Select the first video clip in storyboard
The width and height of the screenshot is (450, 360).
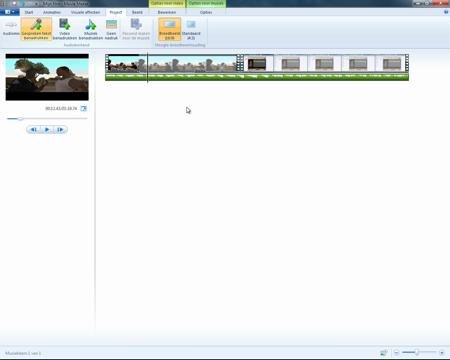tap(173, 63)
